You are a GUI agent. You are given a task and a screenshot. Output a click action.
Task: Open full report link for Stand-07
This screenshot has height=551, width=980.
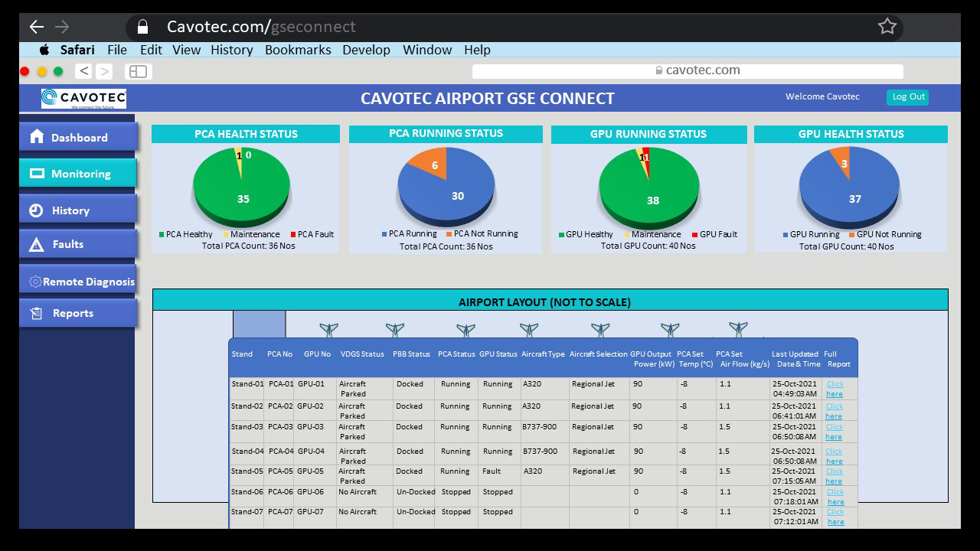(x=835, y=517)
